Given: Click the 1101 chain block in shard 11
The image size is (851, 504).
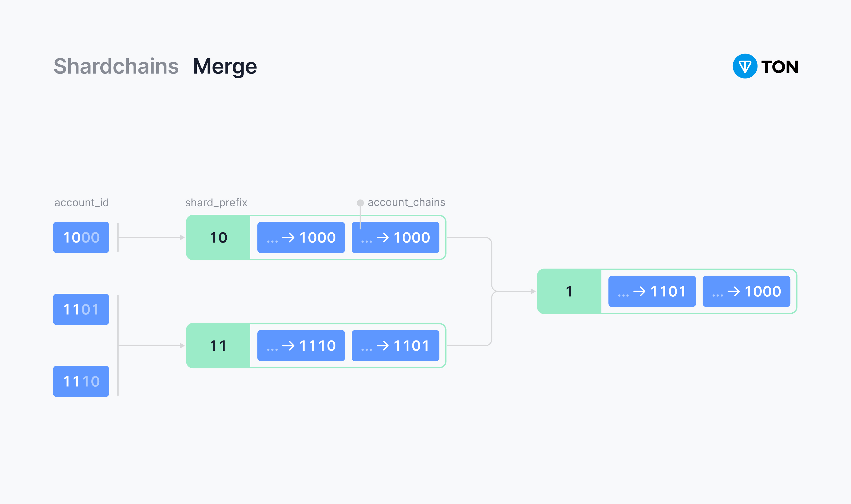Looking at the screenshot, I should 395,345.
